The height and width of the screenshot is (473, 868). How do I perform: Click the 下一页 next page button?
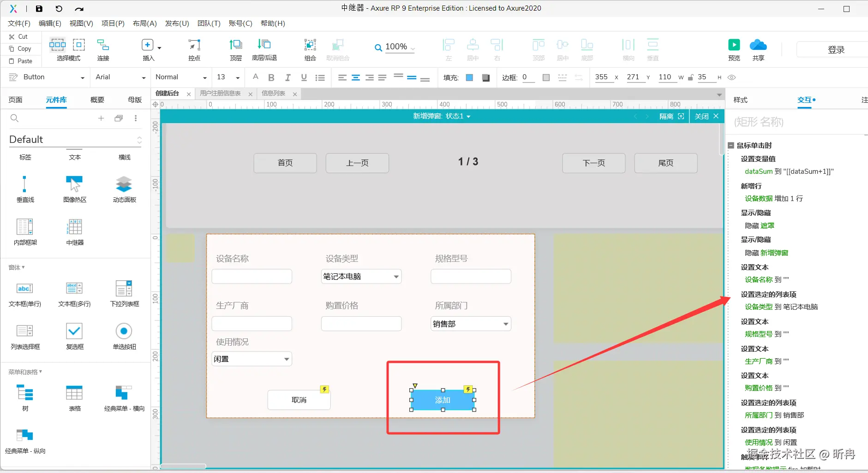click(x=593, y=163)
